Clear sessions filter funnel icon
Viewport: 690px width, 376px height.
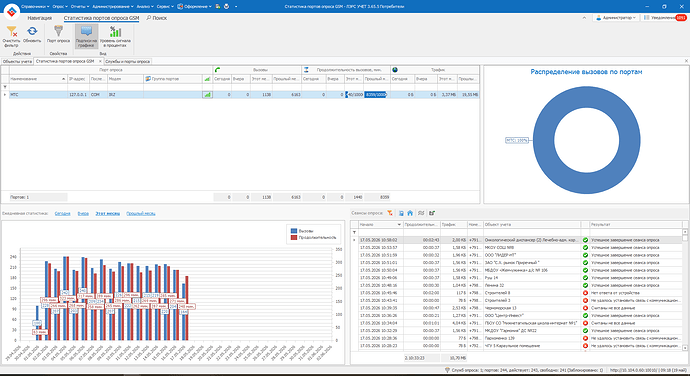(x=390, y=213)
